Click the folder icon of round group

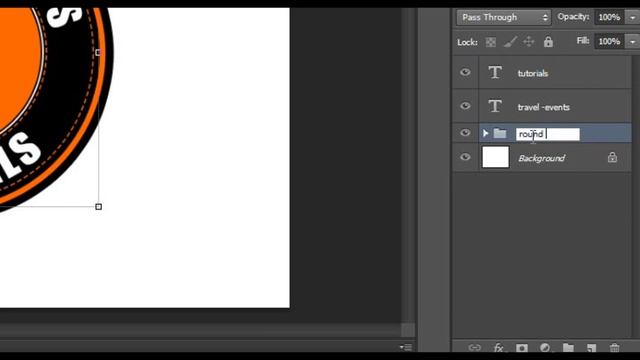click(500, 133)
